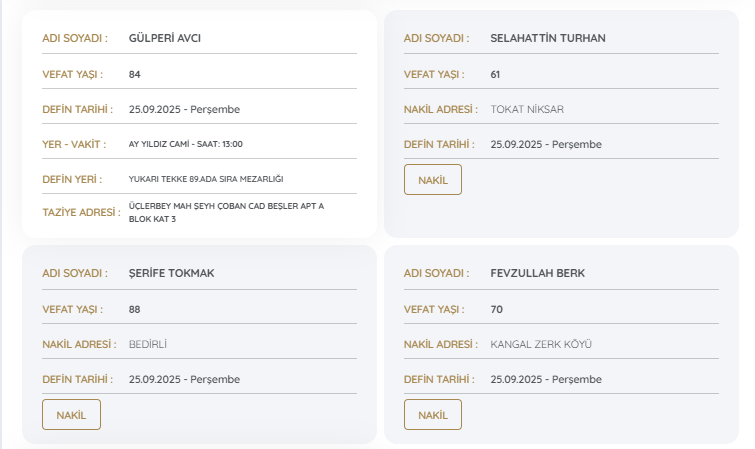Select Kangal Zerk Köyü address

[541, 344]
